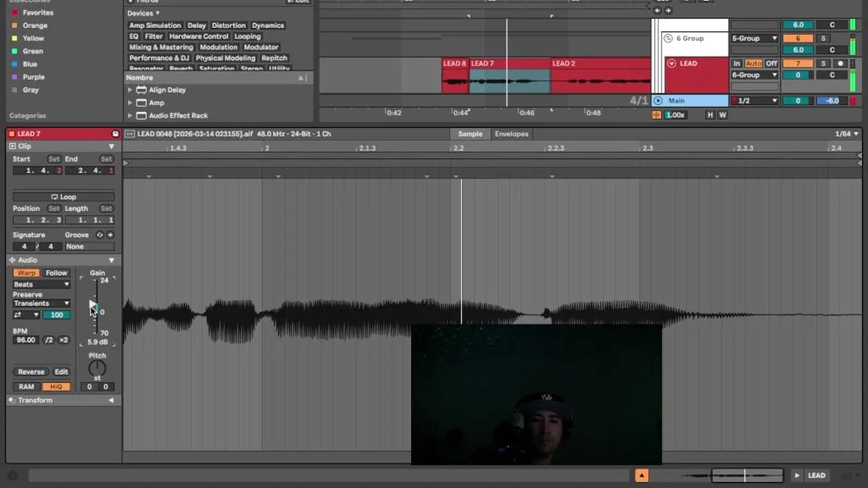Toggle the RAM mode button
This screenshot has width=868, height=488.
point(26,386)
